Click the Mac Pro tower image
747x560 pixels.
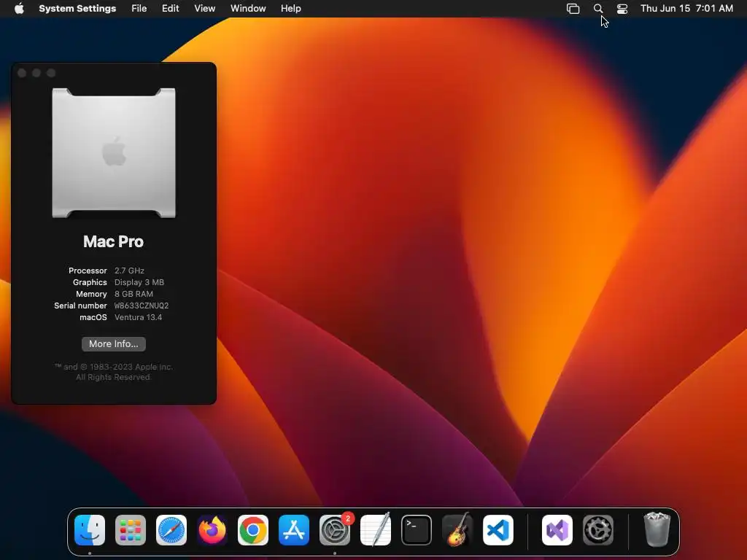click(114, 153)
